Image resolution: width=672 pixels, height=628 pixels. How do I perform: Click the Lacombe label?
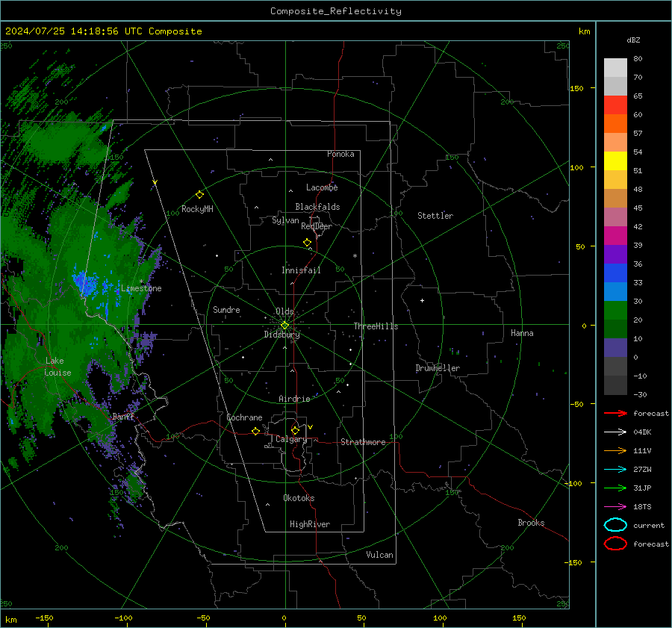322,187
